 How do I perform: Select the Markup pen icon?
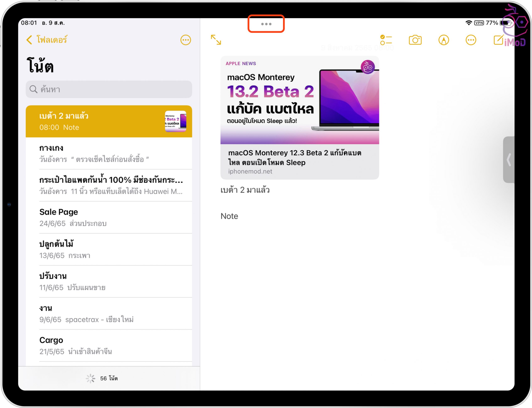(x=443, y=40)
